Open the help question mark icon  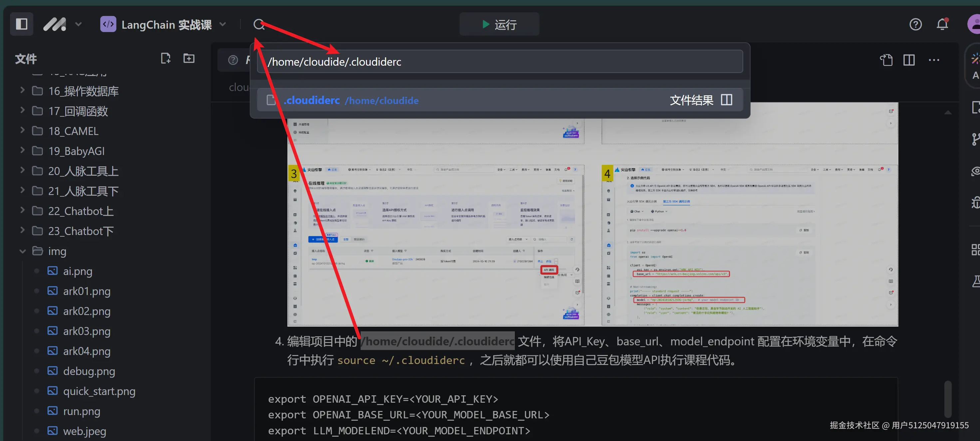point(915,24)
